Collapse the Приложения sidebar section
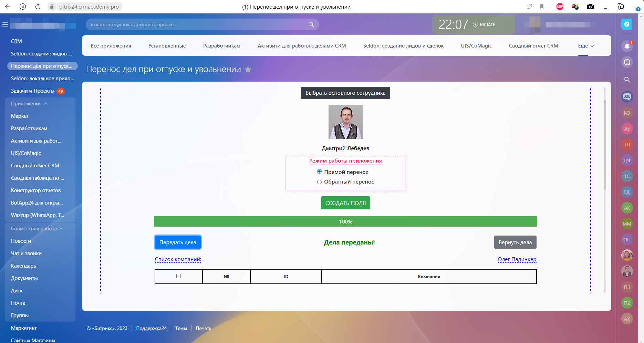The width and height of the screenshot is (644, 343). [x=29, y=104]
